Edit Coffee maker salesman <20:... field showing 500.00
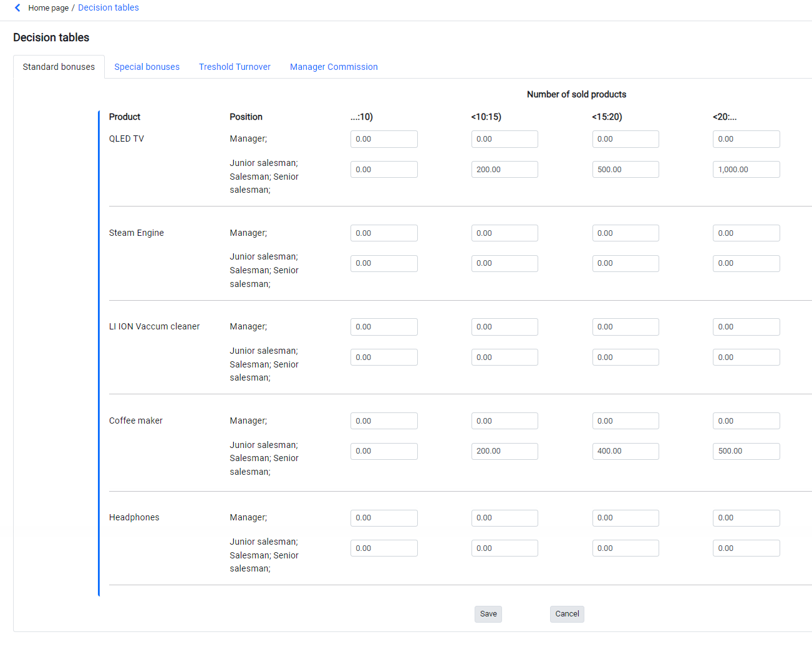This screenshot has width=812, height=652. click(x=747, y=451)
